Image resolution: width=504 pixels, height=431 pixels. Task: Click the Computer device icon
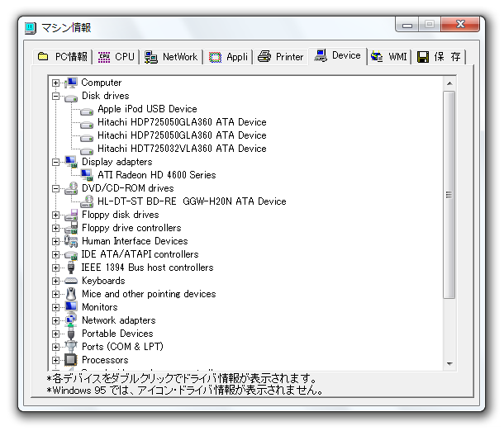(71, 83)
